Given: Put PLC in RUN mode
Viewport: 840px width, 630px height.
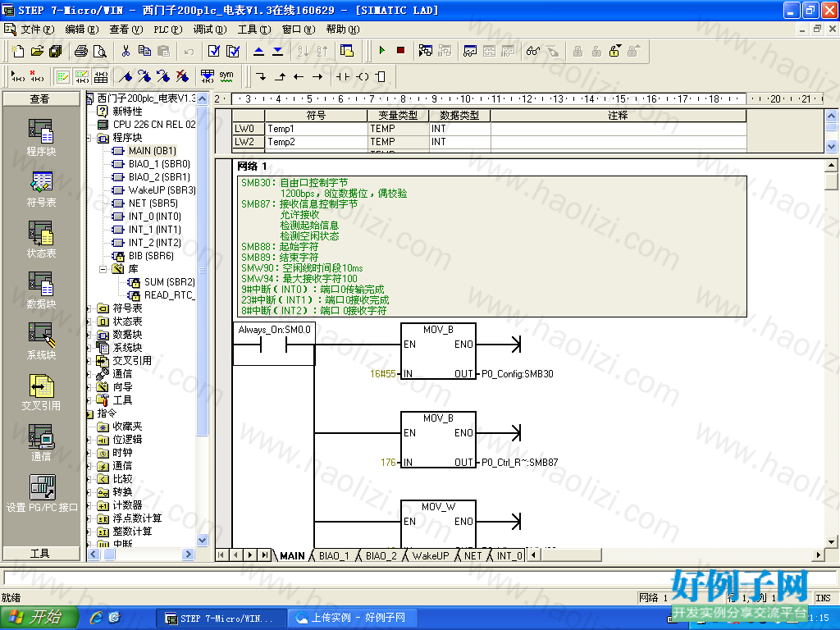Looking at the screenshot, I should pos(382,50).
